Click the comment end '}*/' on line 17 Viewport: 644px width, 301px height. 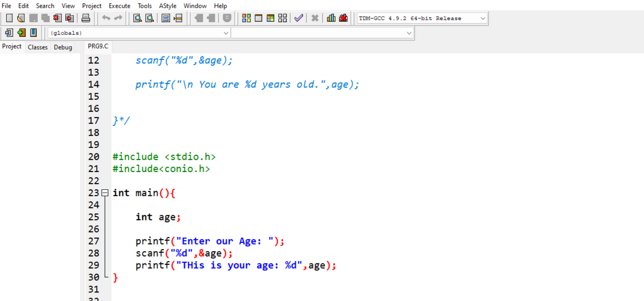coord(121,121)
